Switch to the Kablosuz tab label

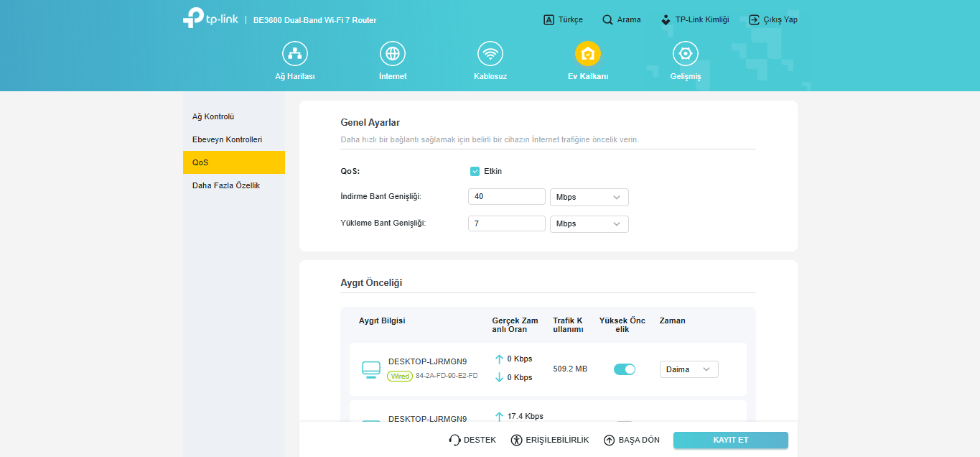490,76
